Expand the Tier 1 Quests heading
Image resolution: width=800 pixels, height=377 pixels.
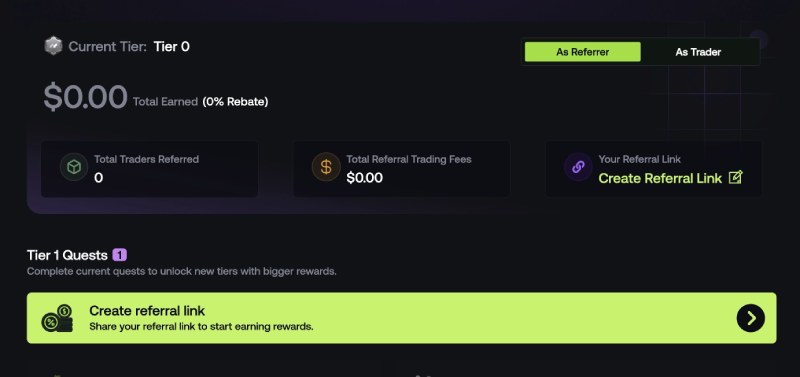tap(67, 255)
